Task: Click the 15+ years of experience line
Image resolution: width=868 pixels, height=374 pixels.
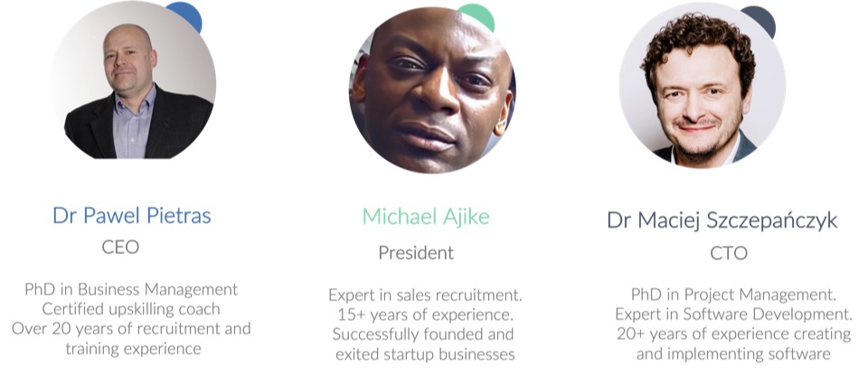Action: point(425,314)
